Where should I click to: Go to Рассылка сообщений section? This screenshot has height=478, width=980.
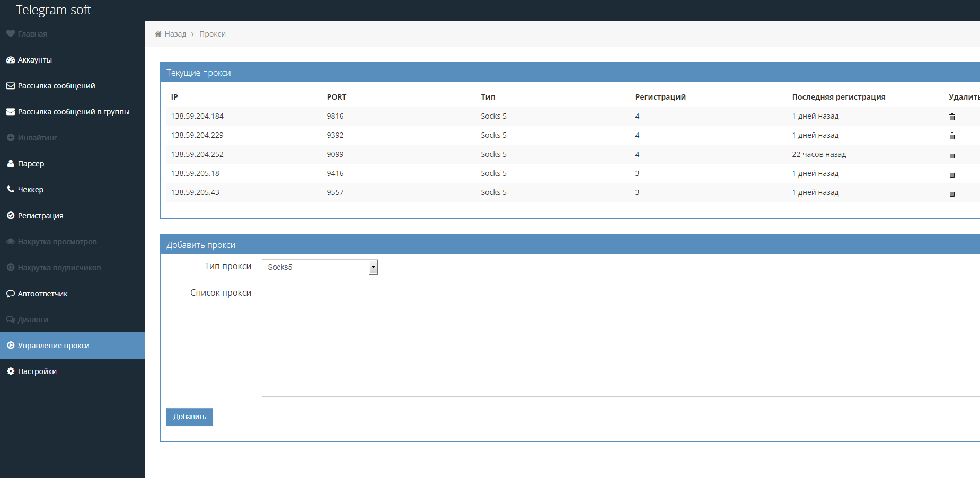56,86
